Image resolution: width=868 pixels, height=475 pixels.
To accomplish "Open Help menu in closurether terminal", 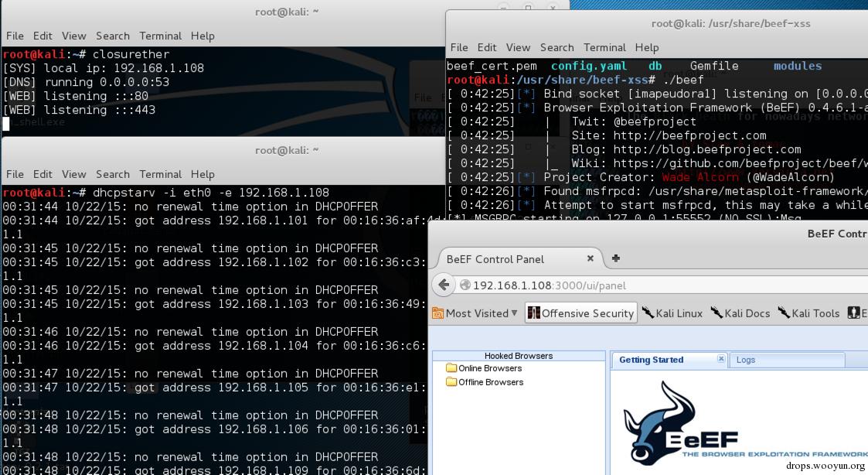I will (x=203, y=36).
